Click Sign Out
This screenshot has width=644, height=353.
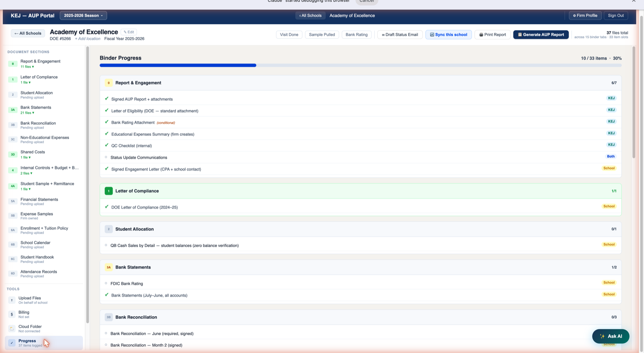pos(616,16)
